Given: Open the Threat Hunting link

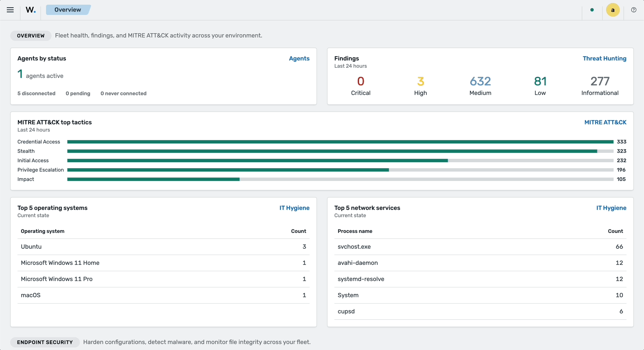Looking at the screenshot, I should click(x=604, y=58).
